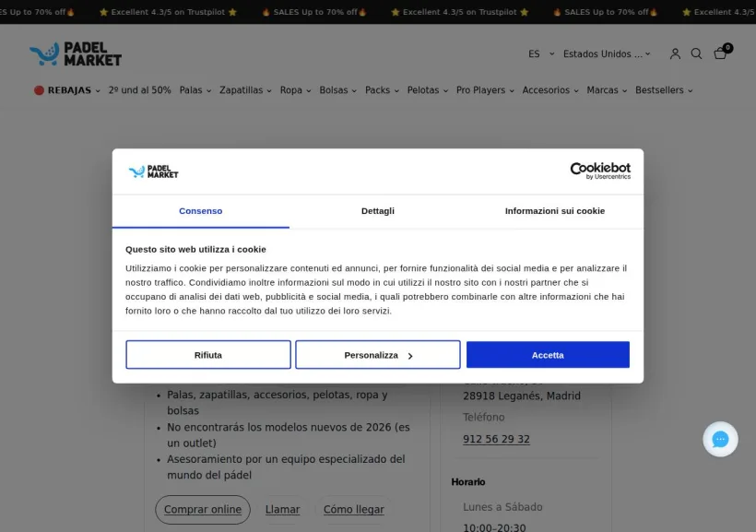Open the shopping cart icon
756x532 pixels.
coord(722,52)
